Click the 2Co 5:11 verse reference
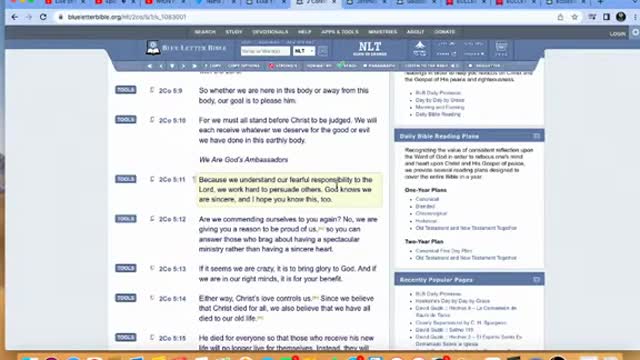Viewport: 640px width, 360px height. pos(172,180)
